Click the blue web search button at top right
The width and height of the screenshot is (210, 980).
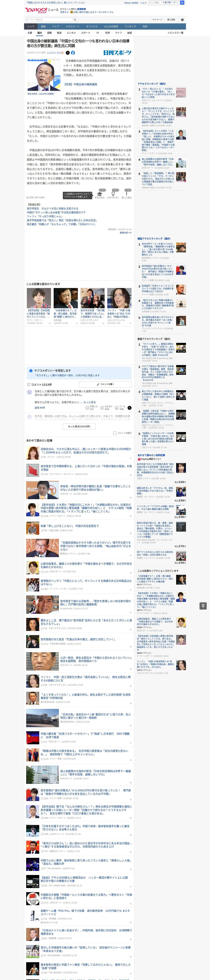(182, 3)
